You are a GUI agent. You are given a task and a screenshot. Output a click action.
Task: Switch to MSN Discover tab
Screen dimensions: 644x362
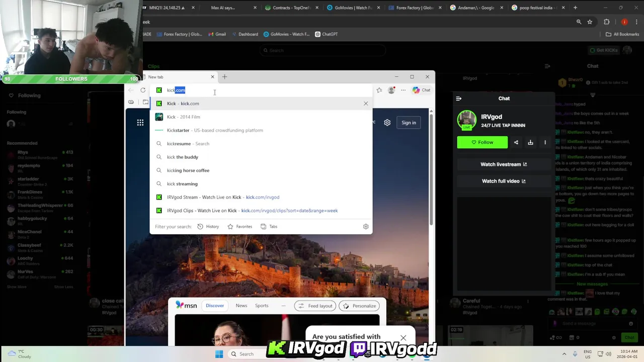215,306
